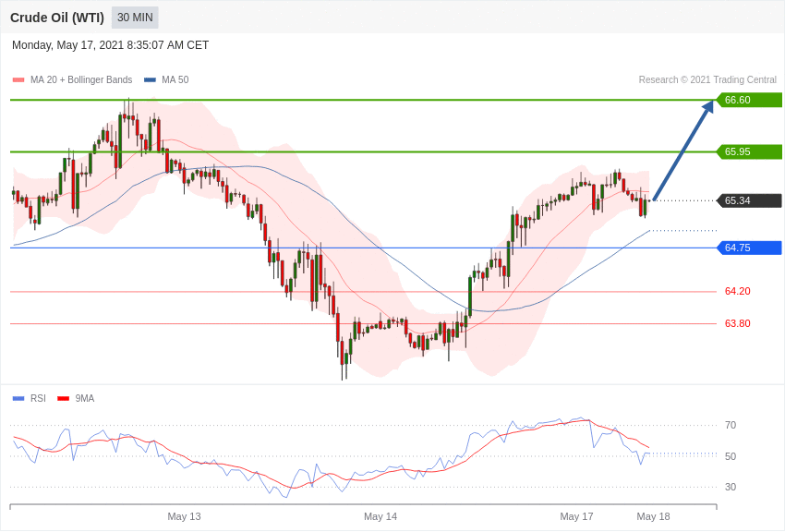Image resolution: width=785 pixels, height=532 pixels.
Task: Click Research © 2021 Trading Central credit
Action: tap(707, 79)
